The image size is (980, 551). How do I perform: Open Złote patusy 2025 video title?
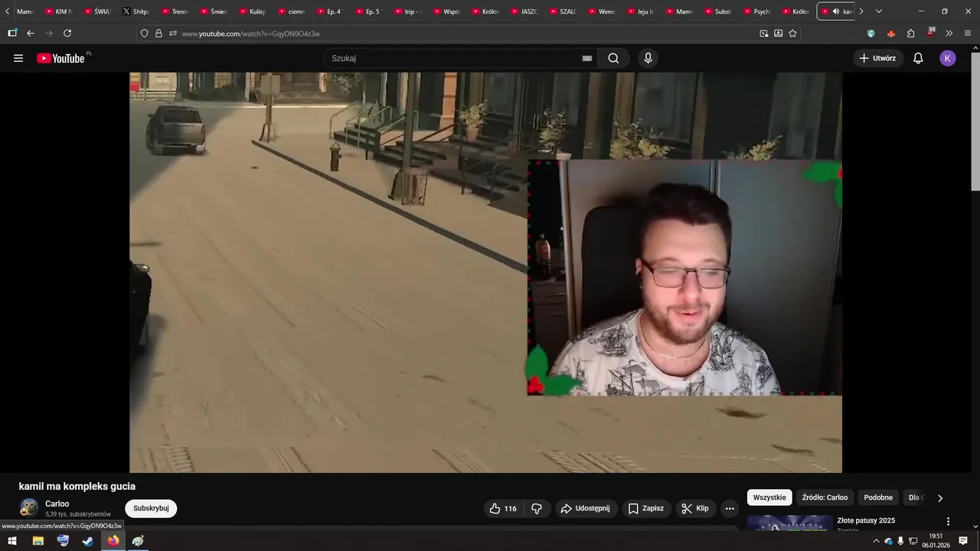click(x=866, y=520)
